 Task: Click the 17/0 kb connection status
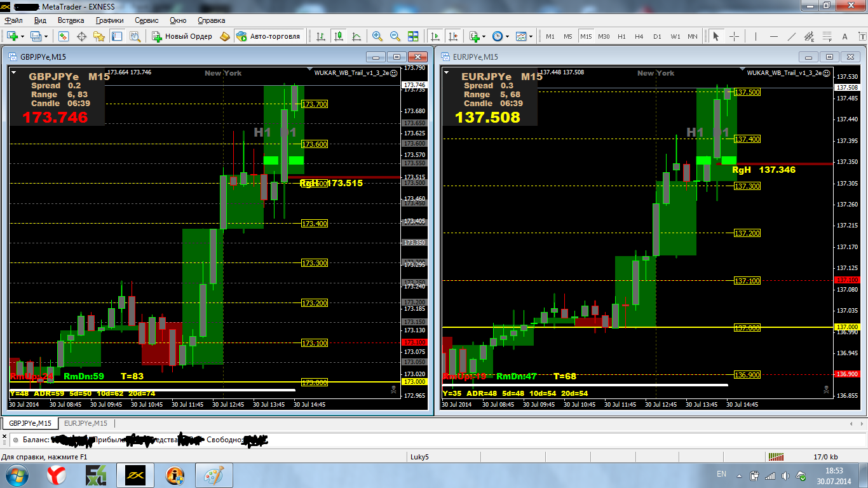825,456
